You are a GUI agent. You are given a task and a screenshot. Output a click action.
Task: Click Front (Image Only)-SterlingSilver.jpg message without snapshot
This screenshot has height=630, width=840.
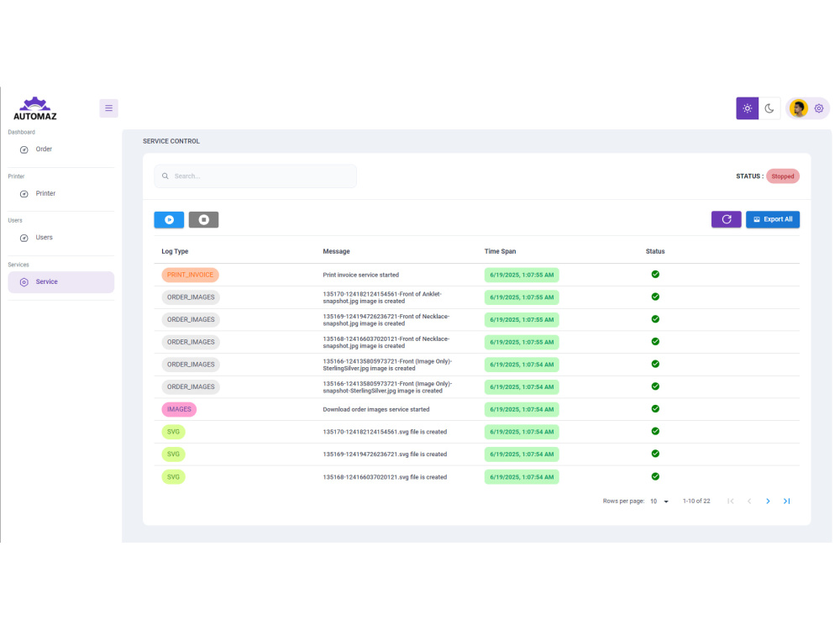[387, 365]
